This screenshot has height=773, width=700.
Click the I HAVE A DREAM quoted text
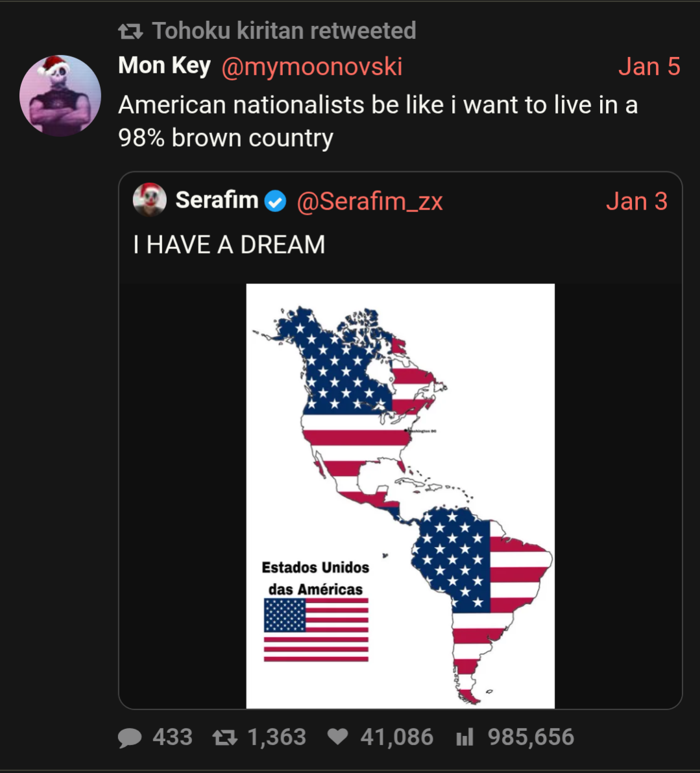pos(229,244)
